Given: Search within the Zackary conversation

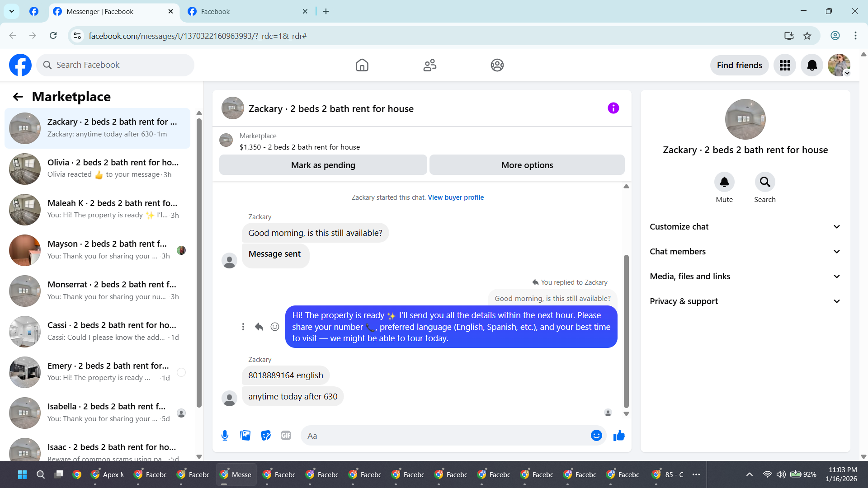Looking at the screenshot, I should 764,182.
